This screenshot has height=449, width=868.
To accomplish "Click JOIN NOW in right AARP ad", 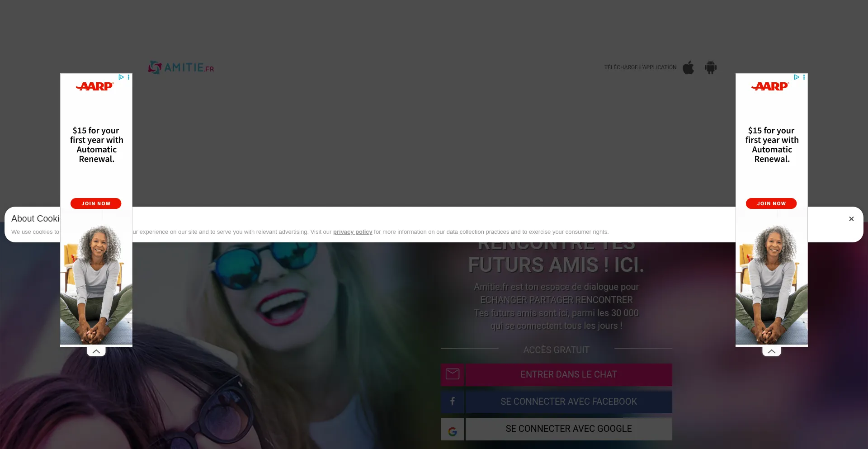I will click(x=771, y=203).
